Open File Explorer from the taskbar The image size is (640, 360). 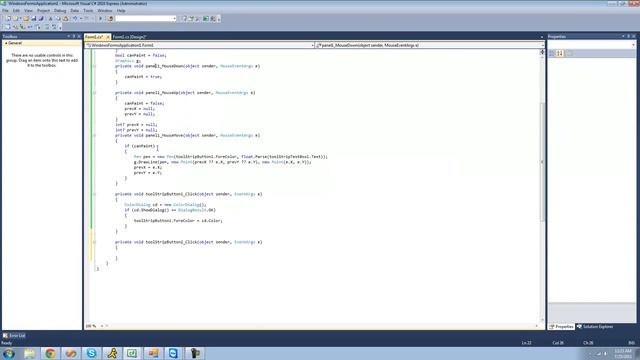click(29, 353)
